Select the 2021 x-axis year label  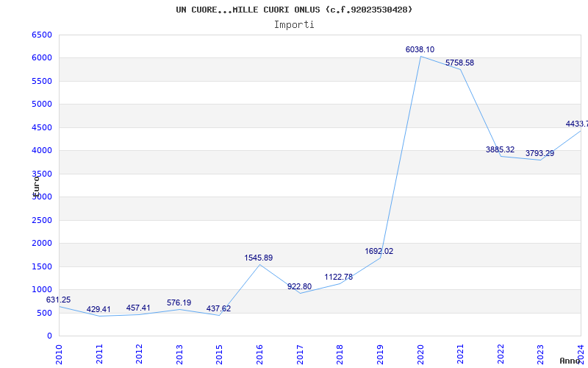pos(461,354)
